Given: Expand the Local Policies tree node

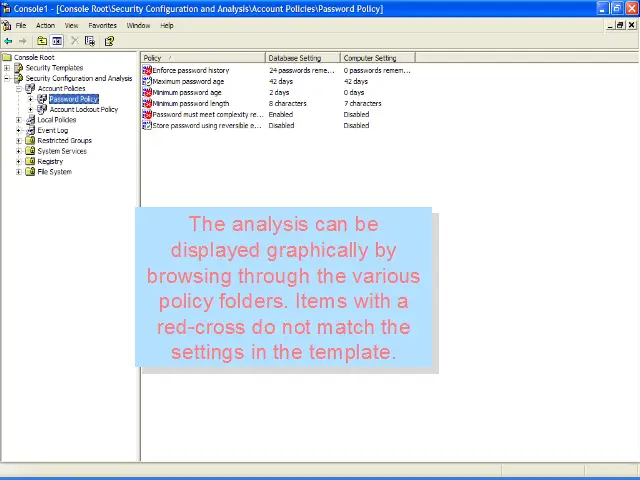Looking at the screenshot, I should [x=19, y=120].
